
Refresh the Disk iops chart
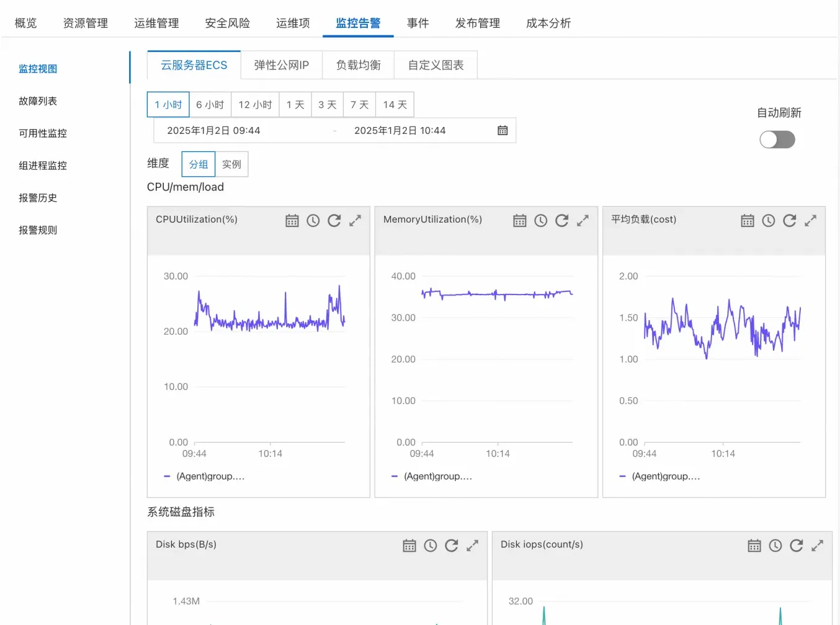(x=797, y=546)
